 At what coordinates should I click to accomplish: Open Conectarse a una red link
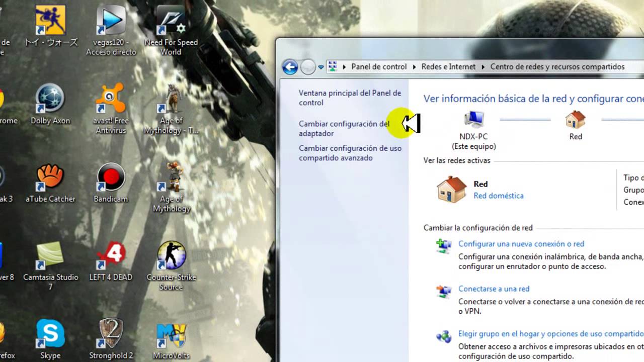494,289
